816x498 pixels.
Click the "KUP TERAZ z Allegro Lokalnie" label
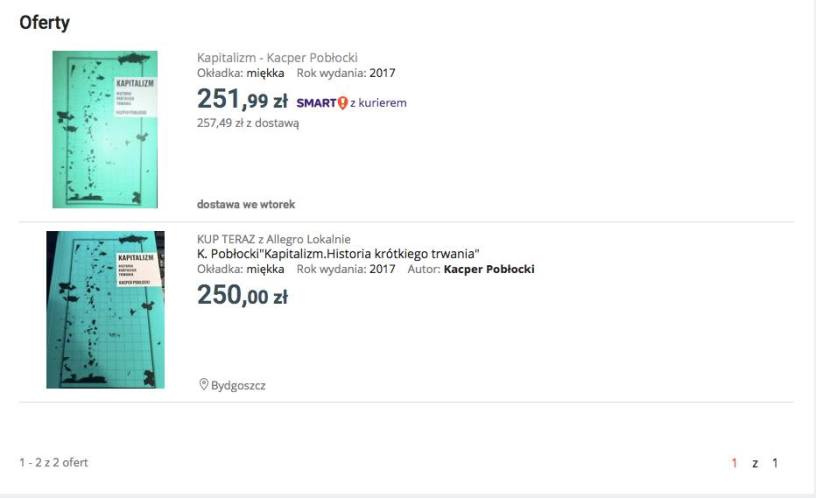tap(274, 239)
